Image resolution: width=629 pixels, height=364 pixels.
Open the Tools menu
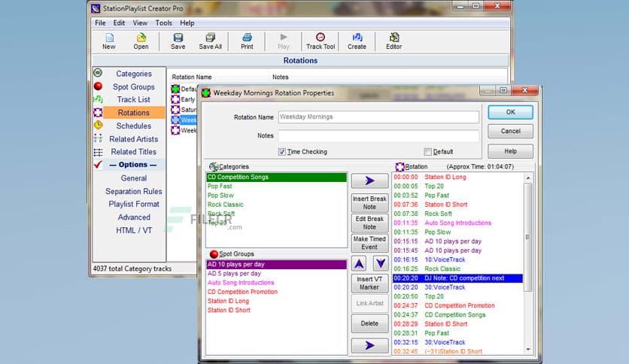pyautogui.click(x=164, y=23)
